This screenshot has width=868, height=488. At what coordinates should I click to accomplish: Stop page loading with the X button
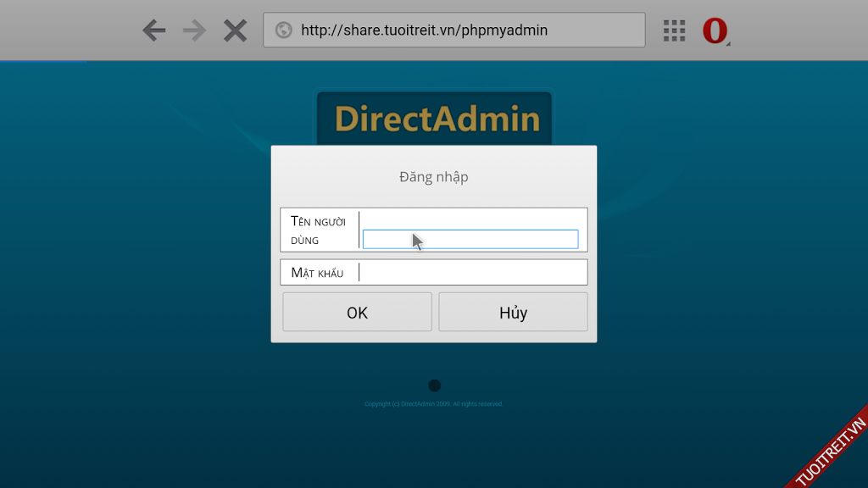tap(235, 31)
